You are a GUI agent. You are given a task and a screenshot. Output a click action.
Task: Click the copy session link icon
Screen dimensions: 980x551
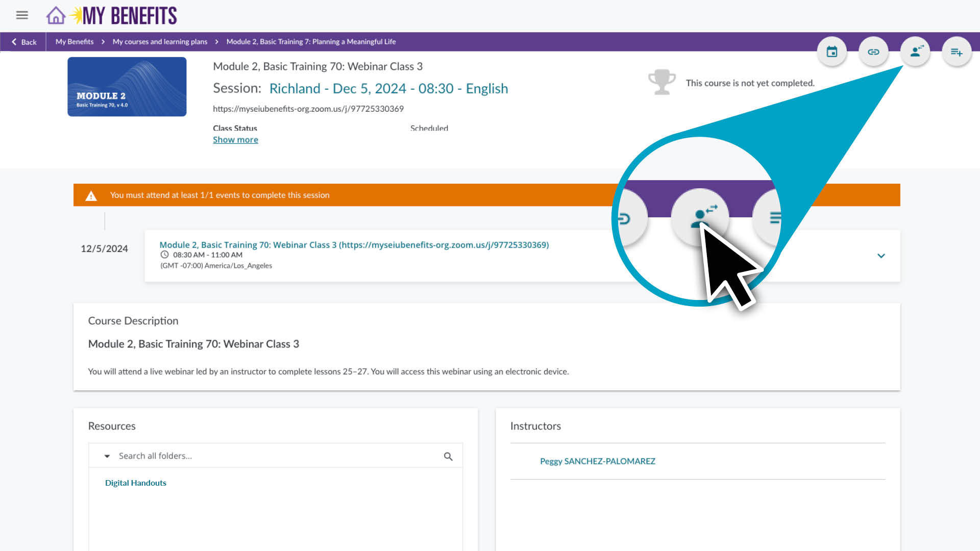[x=873, y=51]
